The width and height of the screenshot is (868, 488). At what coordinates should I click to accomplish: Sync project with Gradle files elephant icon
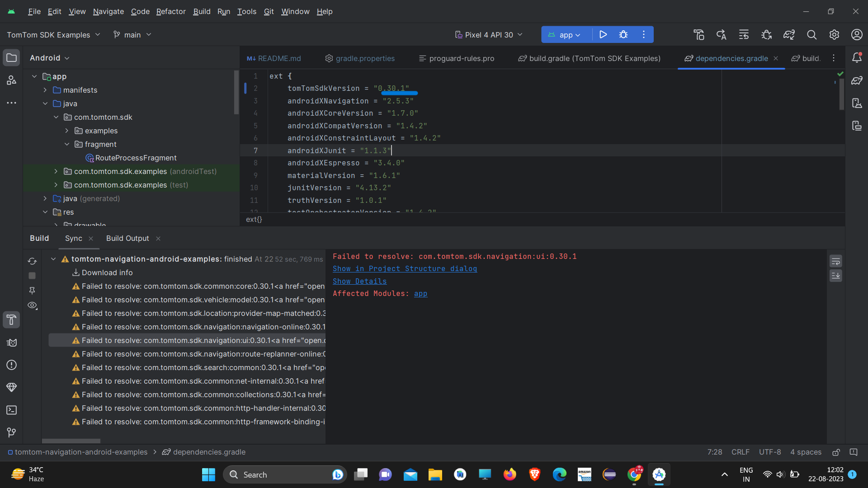(789, 34)
